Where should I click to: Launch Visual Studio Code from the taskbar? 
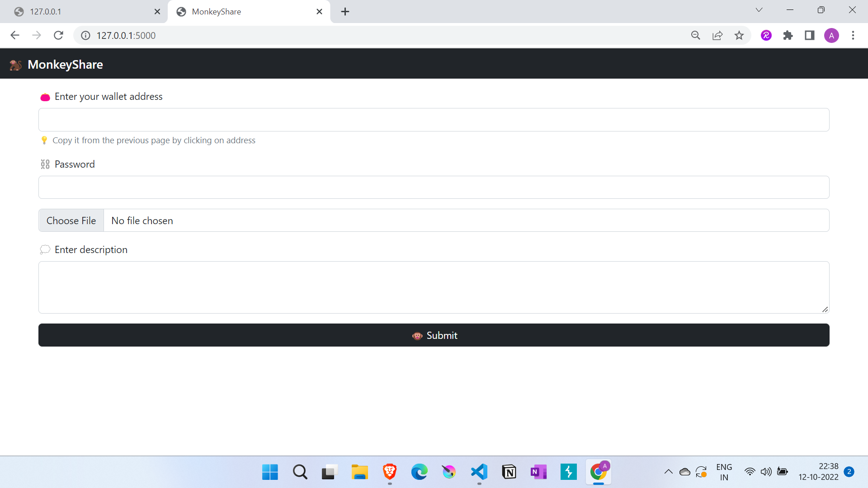tap(479, 472)
